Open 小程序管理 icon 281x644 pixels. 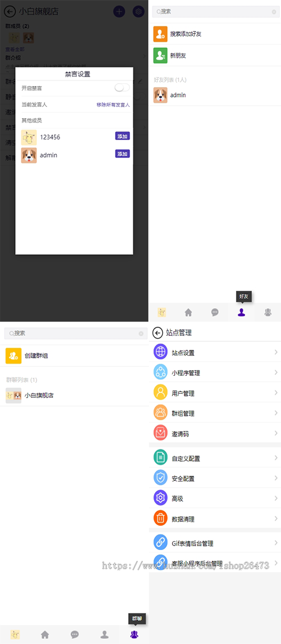(160, 372)
